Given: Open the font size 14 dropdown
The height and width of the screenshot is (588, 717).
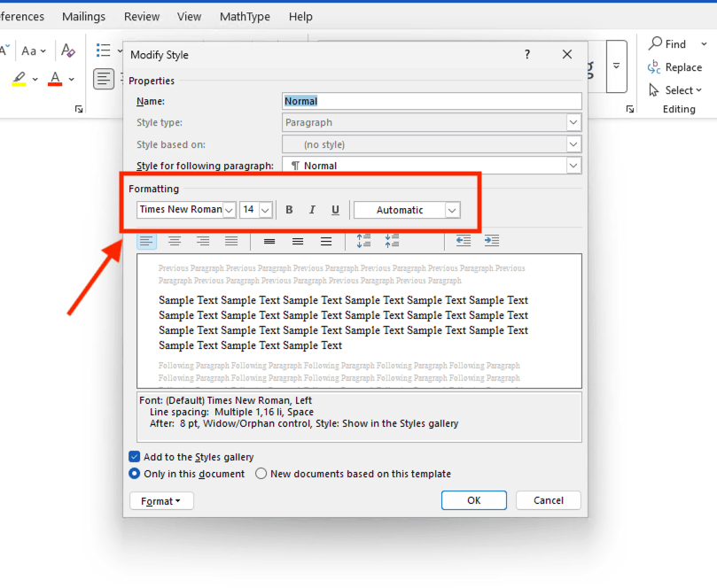Looking at the screenshot, I should pos(266,210).
